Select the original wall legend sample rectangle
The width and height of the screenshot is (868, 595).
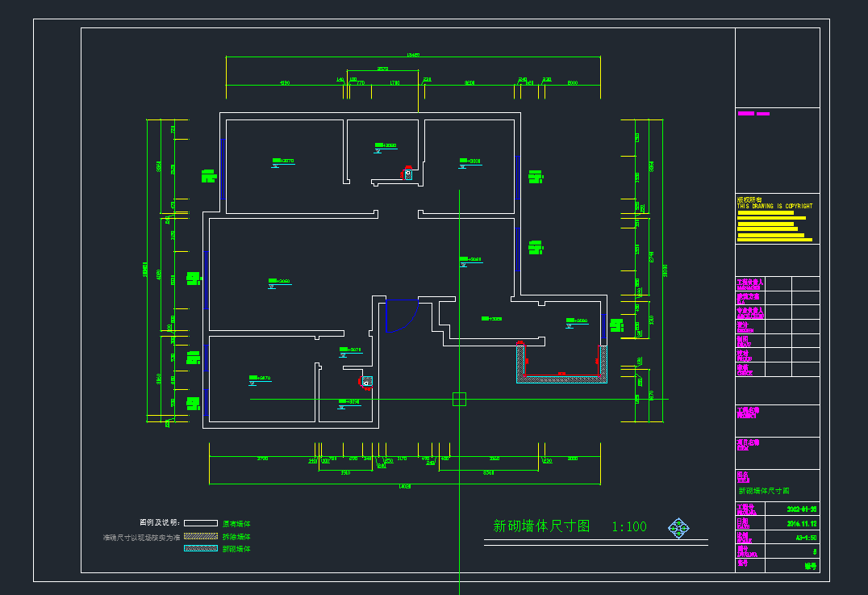pos(201,523)
